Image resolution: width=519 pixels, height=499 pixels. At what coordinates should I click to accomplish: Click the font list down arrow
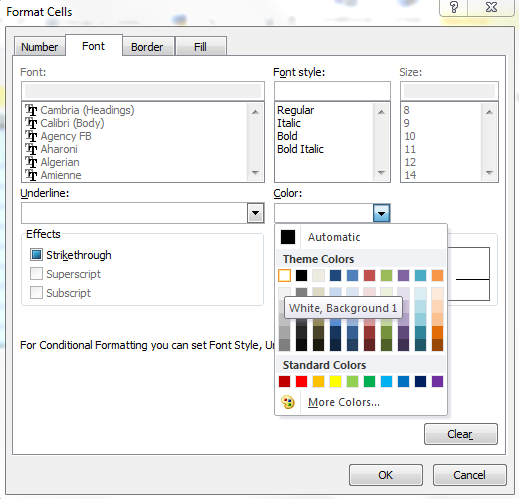pos(255,173)
